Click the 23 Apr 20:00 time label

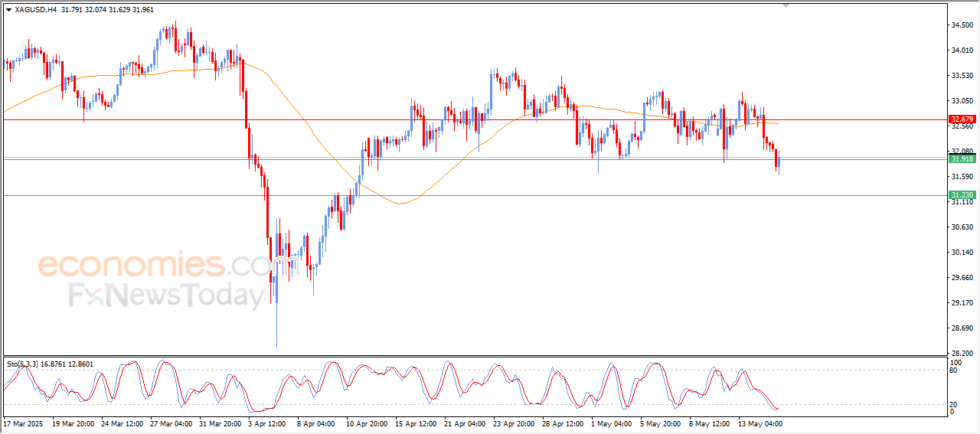point(514,423)
